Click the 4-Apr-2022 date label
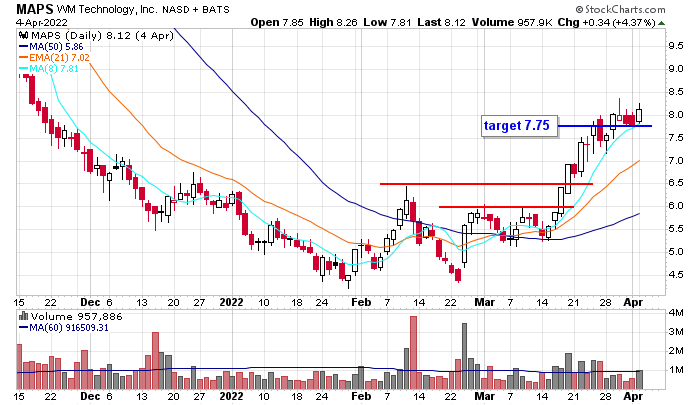This screenshot has height=405, width=700. point(42,22)
